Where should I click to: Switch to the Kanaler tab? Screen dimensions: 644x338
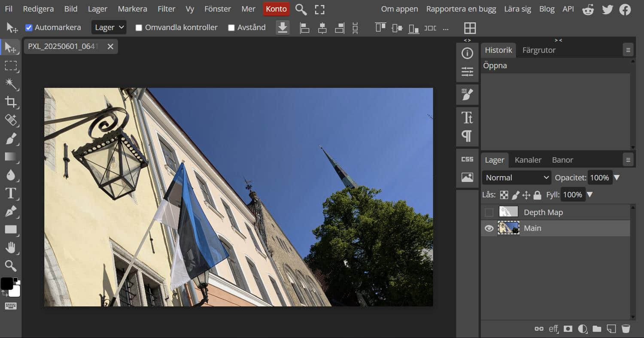[528, 160]
